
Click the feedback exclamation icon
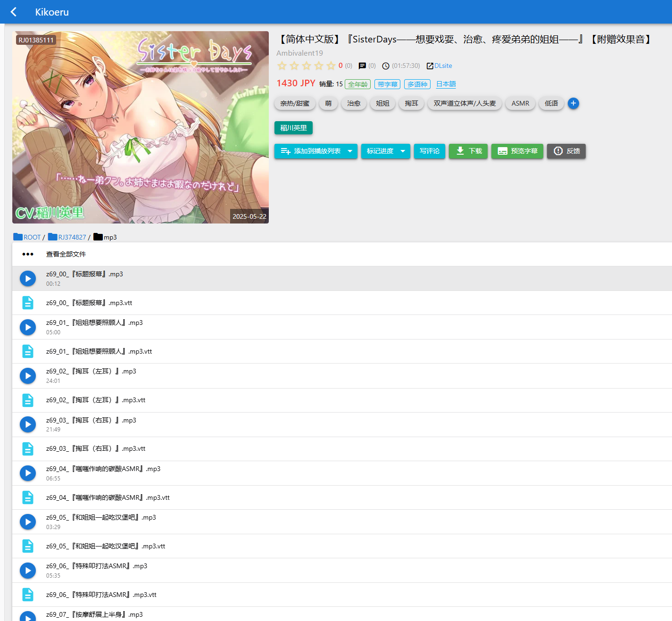click(x=558, y=151)
